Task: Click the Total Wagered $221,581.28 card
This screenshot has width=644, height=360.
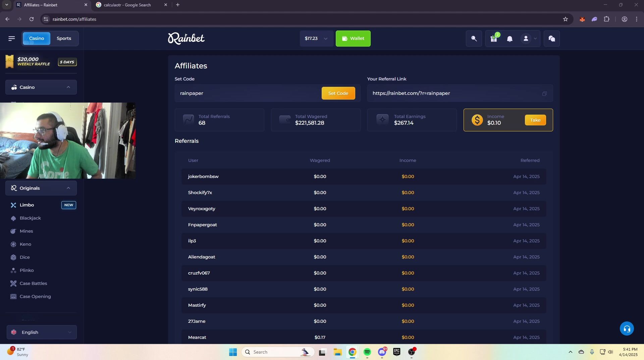Action: [315, 120]
